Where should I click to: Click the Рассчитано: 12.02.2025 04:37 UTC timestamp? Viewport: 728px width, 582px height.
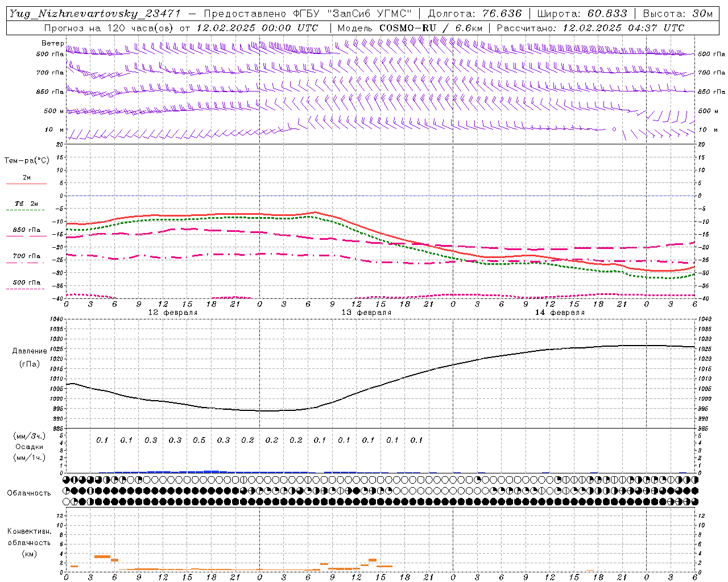(590, 28)
